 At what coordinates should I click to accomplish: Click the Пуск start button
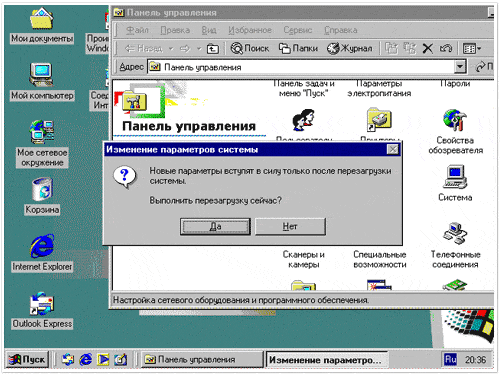(x=27, y=359)
